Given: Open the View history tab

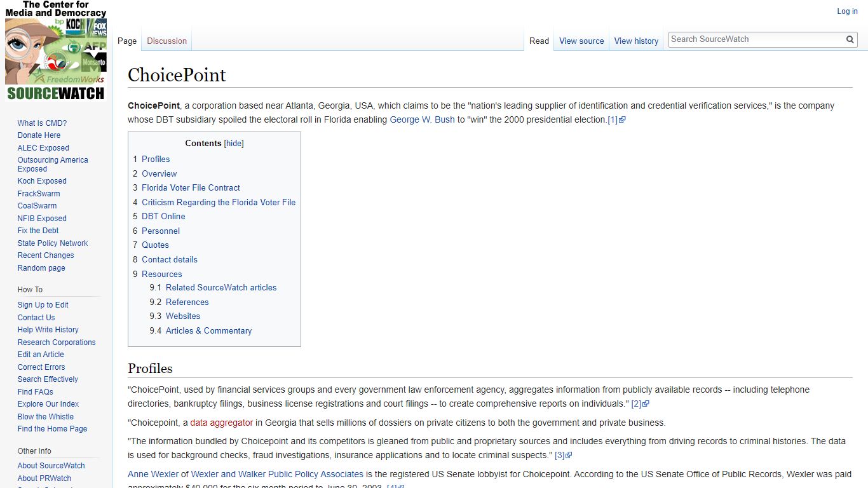Looking at the screenshot, I should 636,41.
